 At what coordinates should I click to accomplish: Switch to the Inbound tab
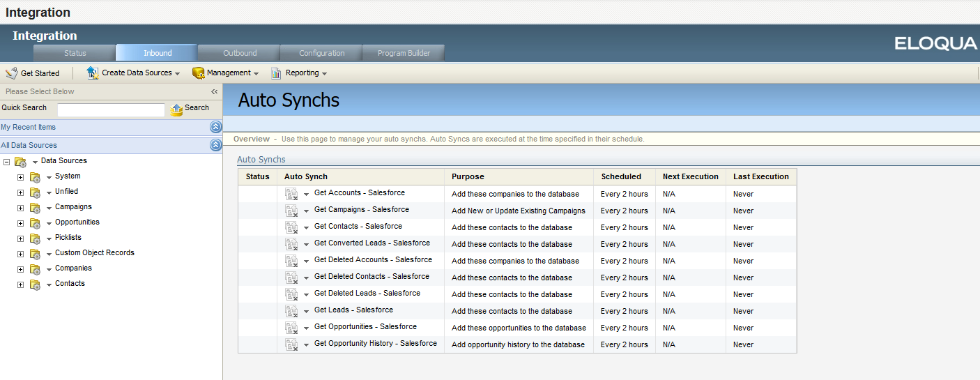[157, 53]
